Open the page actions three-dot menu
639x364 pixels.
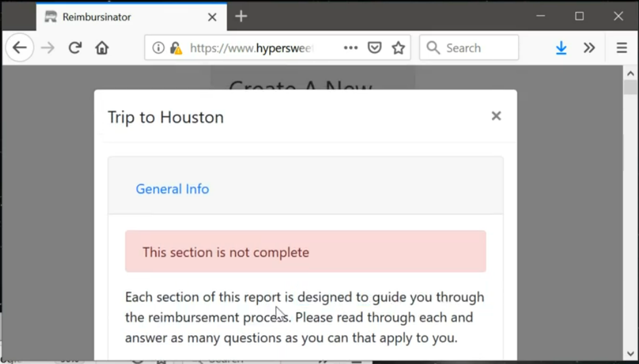(x=351, y=47)
